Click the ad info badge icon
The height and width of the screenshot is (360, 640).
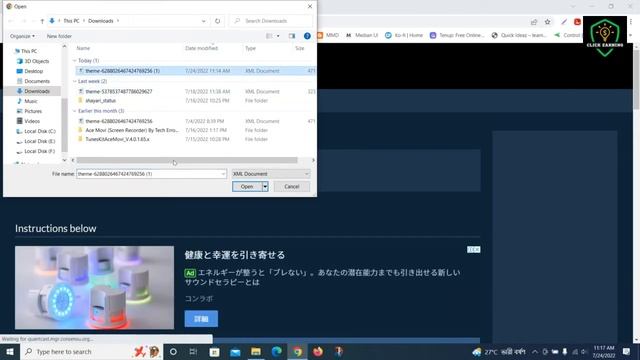(473, 249)
